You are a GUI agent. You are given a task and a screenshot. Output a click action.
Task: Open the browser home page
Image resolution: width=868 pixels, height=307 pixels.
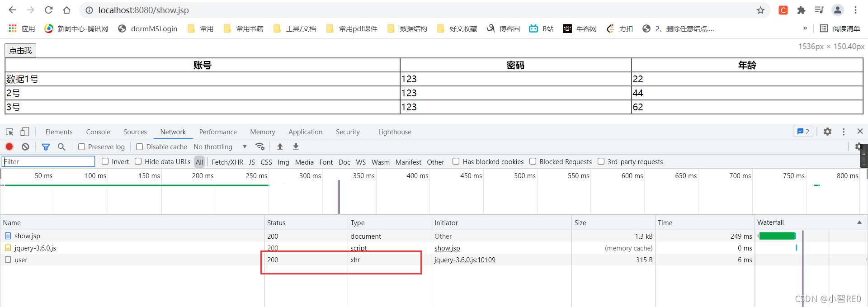pyautogui.click(x=66, y=10)
